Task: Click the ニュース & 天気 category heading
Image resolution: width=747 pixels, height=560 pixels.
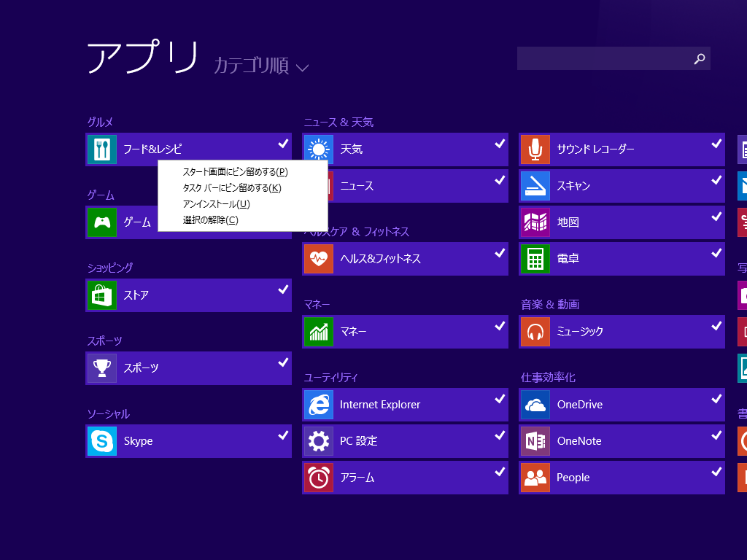Action: (x=338, y=122)
